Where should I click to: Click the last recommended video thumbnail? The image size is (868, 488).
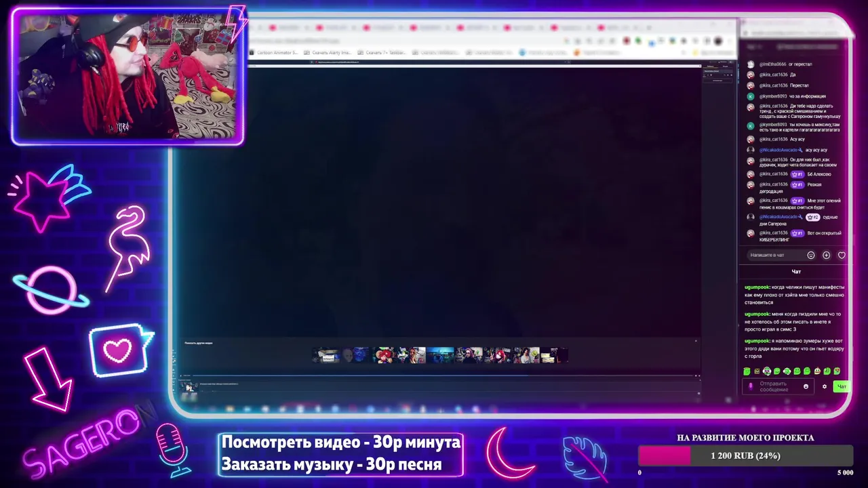554,355
